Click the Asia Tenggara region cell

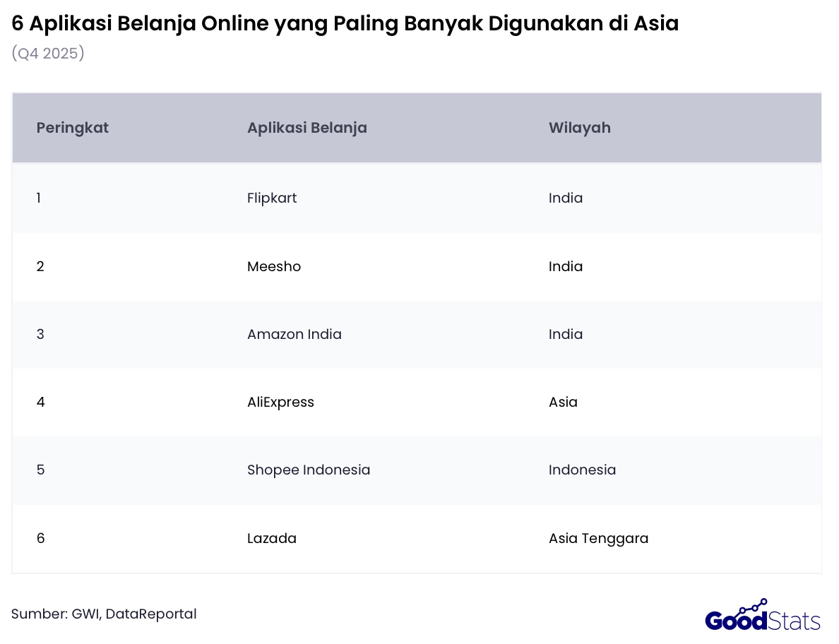click(x=598, y=538)
